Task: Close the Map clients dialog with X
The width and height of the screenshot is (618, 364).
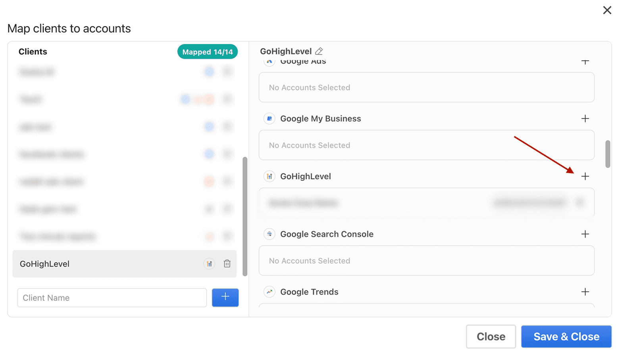Action: (x=607, y=10)
